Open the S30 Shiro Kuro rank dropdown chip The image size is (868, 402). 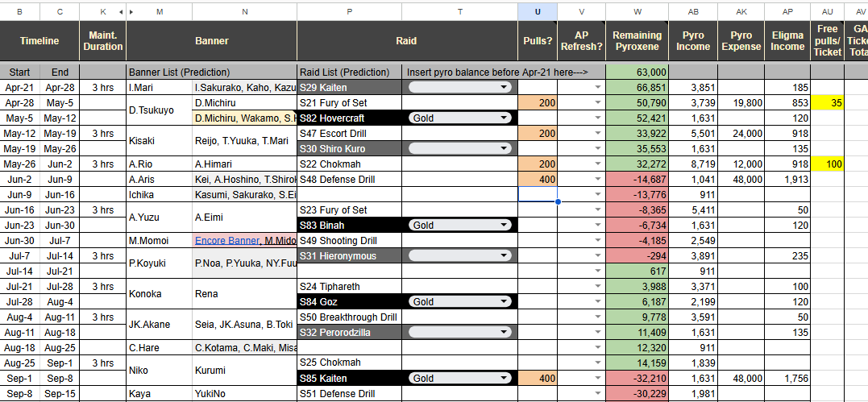[459, 148]
